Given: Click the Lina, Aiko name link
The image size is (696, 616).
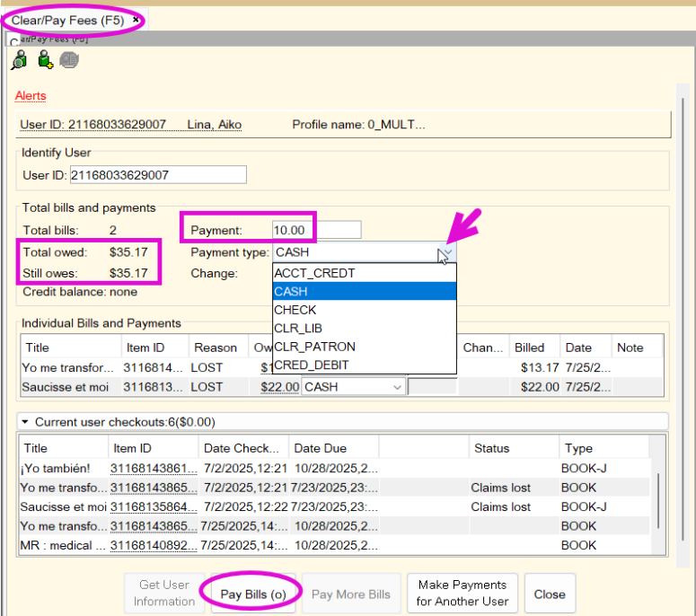Looking at the screenshot, I should (215, 124).
